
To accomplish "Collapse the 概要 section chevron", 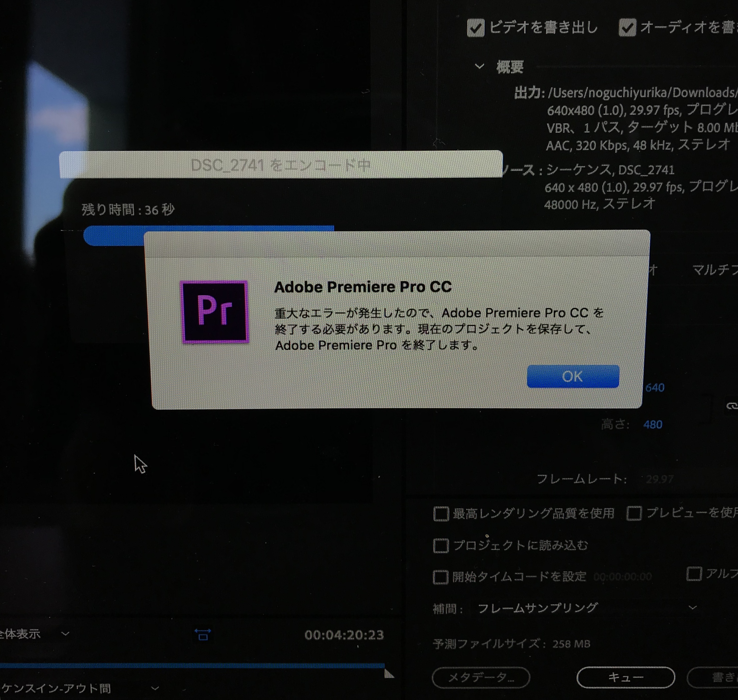I will (479, 66).
